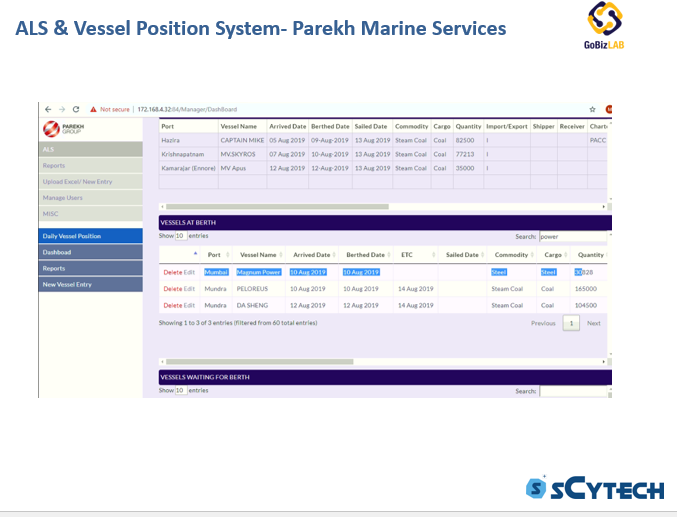Click the sCytech logo
This screenshot has height=517, width=677.
(594, 488)
